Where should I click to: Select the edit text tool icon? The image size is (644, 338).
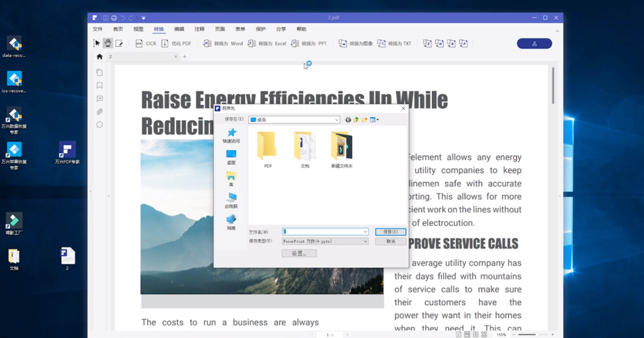click(119, 43)
